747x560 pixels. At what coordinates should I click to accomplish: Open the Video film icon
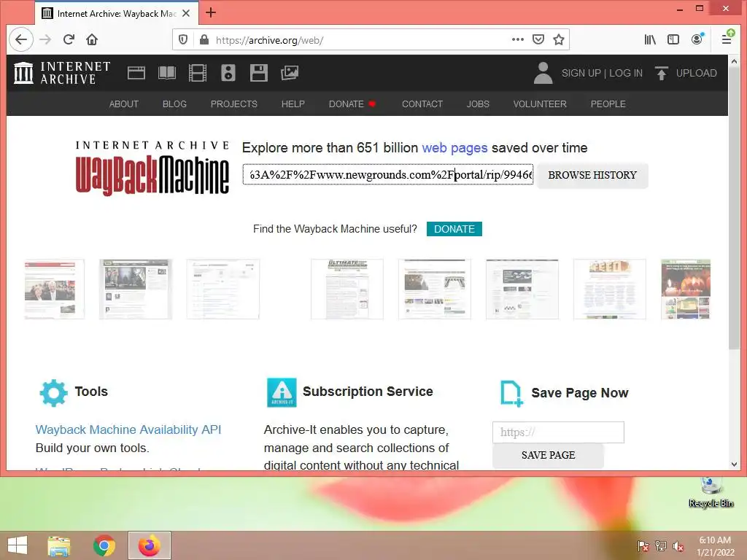click(x=198, y=73)
